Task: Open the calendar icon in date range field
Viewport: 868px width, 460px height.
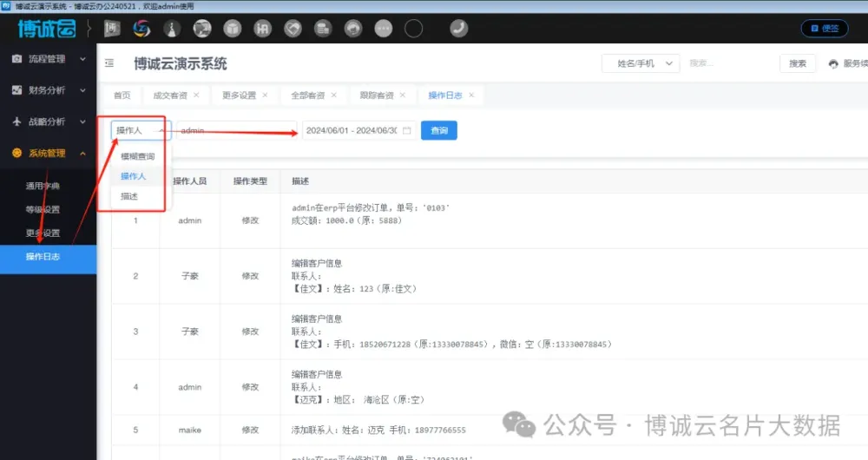Action: pos(406,130)
